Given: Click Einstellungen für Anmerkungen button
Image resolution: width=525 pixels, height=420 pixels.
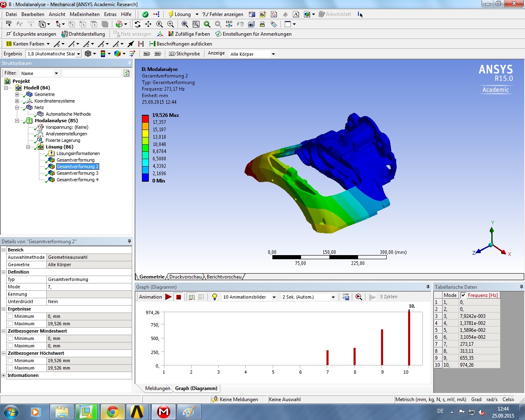Looking at the screenshot, I should [253, 34].
